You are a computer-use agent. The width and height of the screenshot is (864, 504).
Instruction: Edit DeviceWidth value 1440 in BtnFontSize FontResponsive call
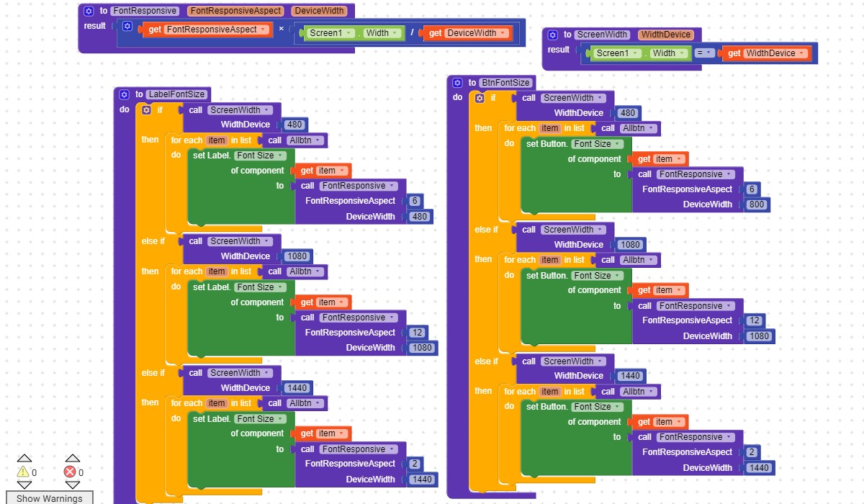[760, 468]
